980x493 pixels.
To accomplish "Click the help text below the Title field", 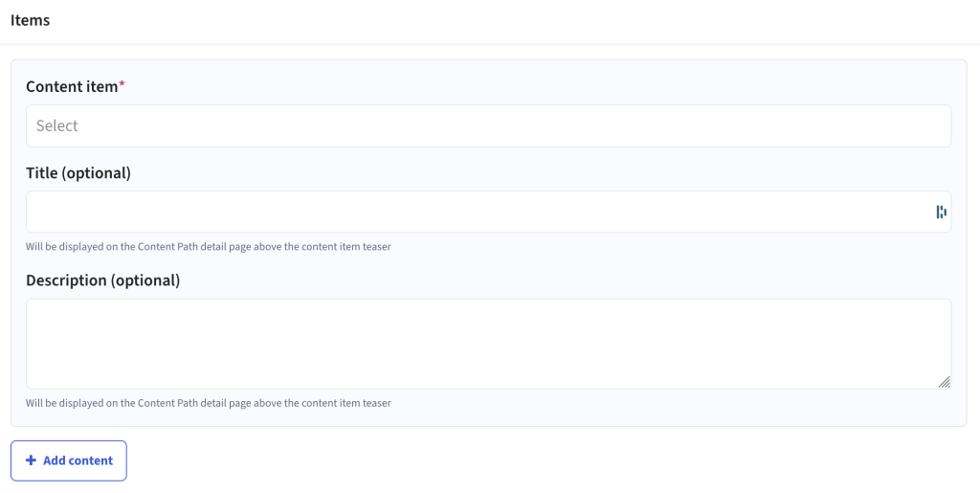I will point(208,246).
